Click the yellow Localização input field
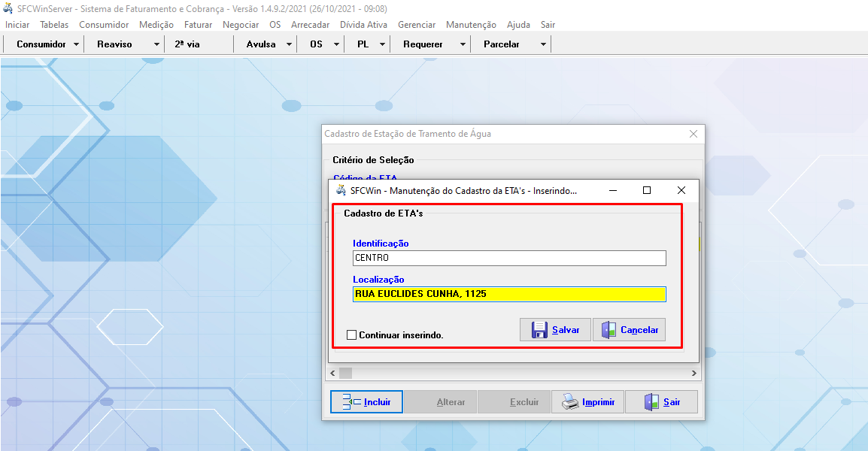The width and height of the screenshot is (868, 451). 509,294
